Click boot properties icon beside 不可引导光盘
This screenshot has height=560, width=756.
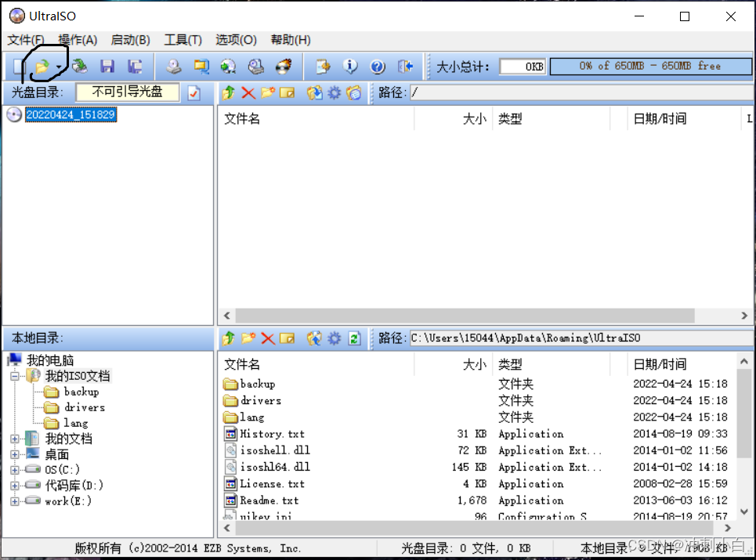pyautogui.click(x=194, y=92)
